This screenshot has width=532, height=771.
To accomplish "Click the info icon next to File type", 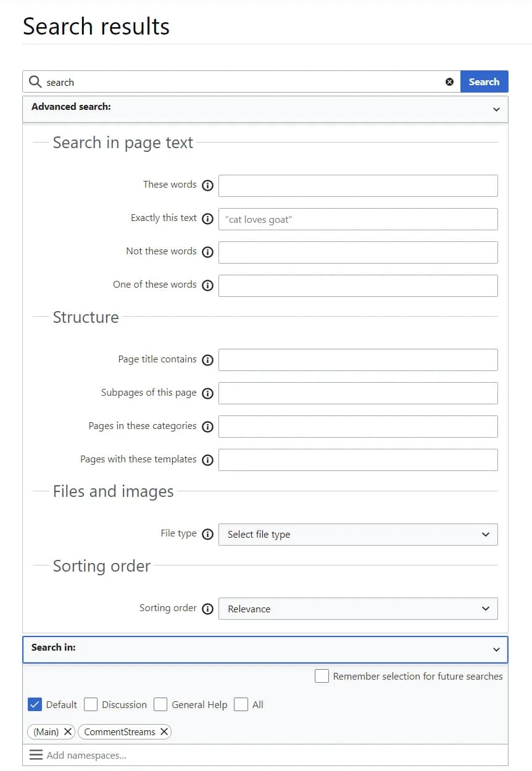I will pos(207,534).
